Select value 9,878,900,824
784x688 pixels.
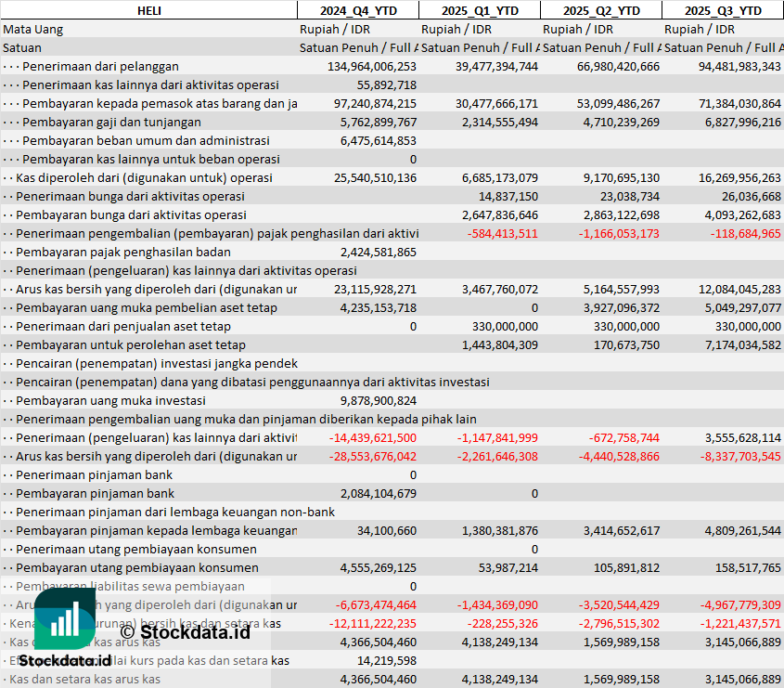coord(379,400)
